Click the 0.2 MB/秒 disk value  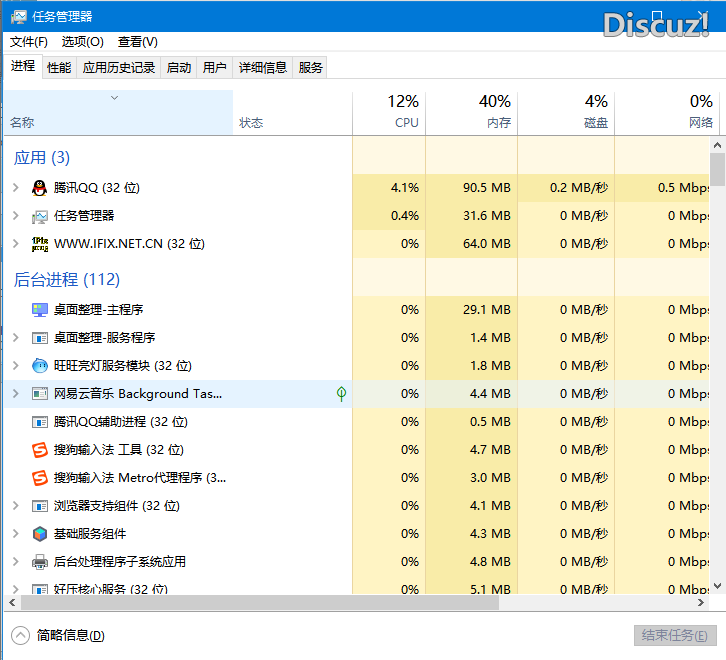coord(579,188)
